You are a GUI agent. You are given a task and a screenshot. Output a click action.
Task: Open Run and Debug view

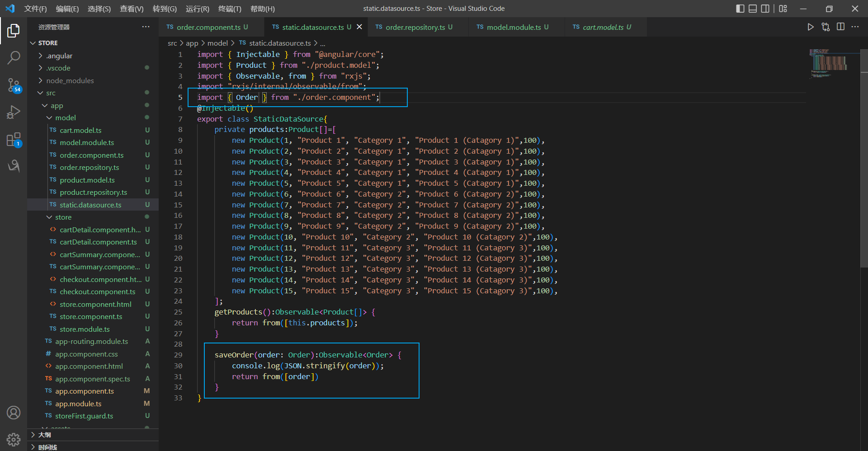pyautogui.click(x=14, y=112)
